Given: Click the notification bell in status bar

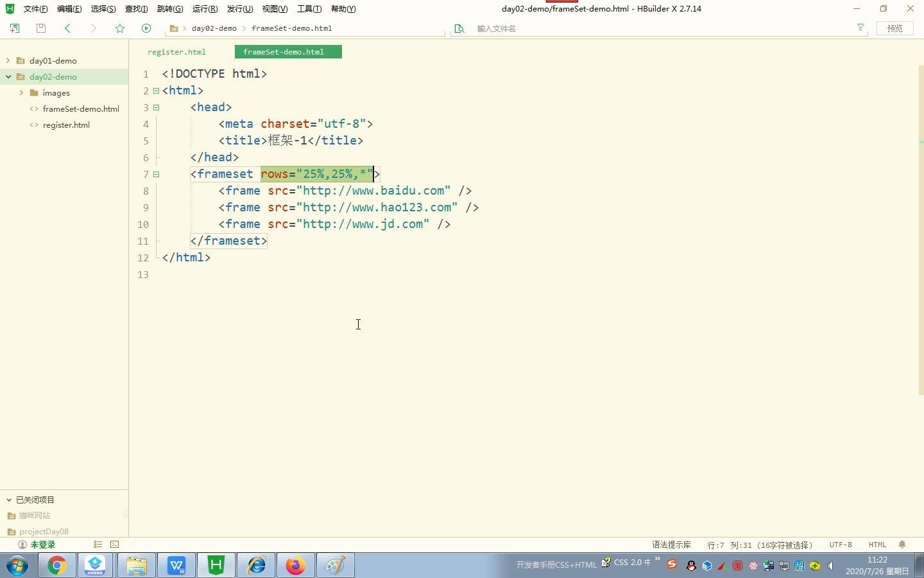Looking at the screenshot, I should (902, 545).
